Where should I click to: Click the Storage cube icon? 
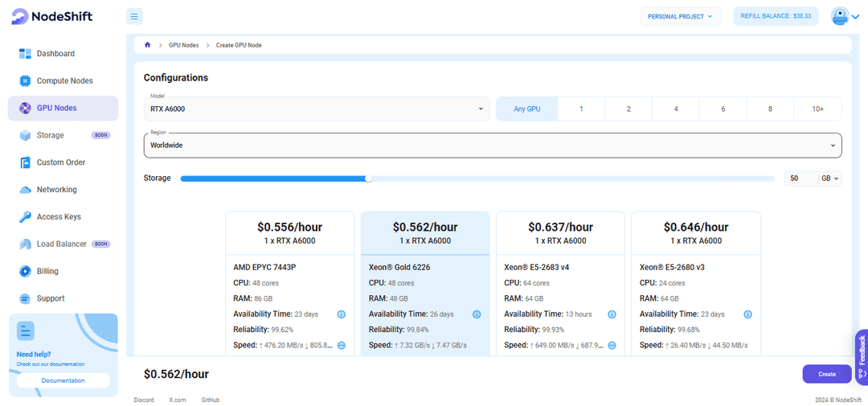(x=25, y=135)
